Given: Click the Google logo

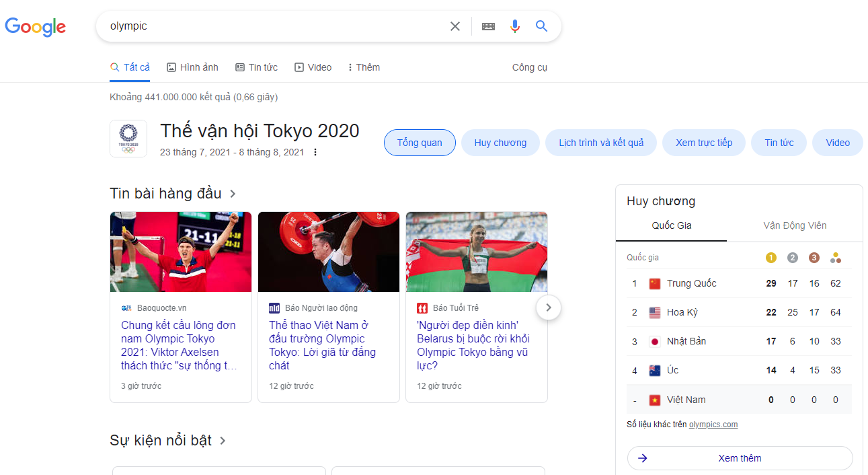Looking at the screenshot, I should click(35, 27).
